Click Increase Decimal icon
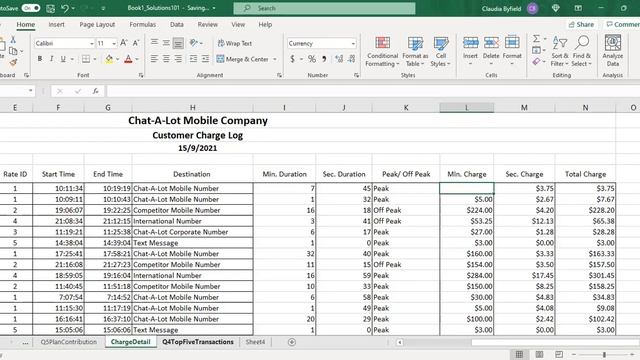Screen dimensions: 640x360 click(x=339, y=59)
